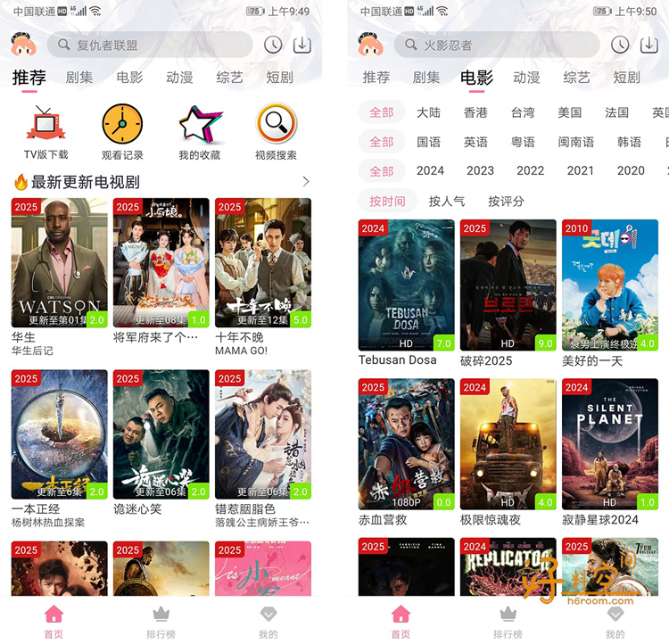Open 观看记录 clock icon

click(122, 124)
